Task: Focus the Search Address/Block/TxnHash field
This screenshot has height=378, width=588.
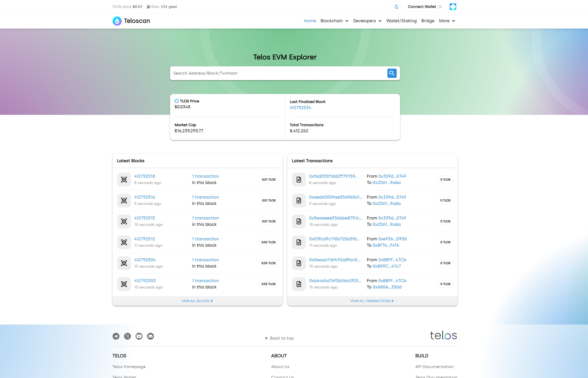Action: tap(279, 73)
